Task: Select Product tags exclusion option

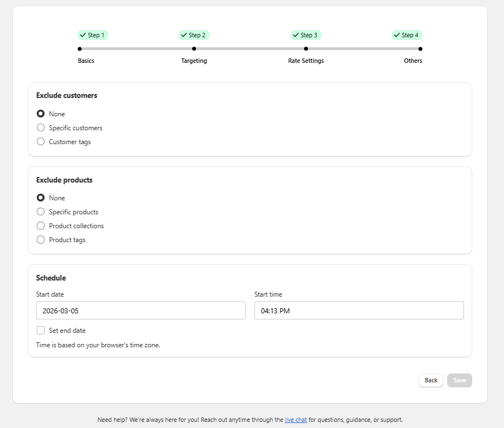Action: 41,239
